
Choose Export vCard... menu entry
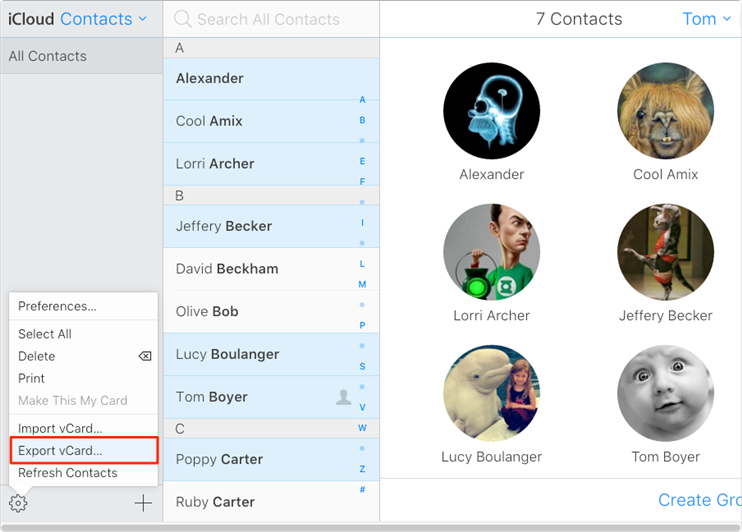(x=83, y=451)
